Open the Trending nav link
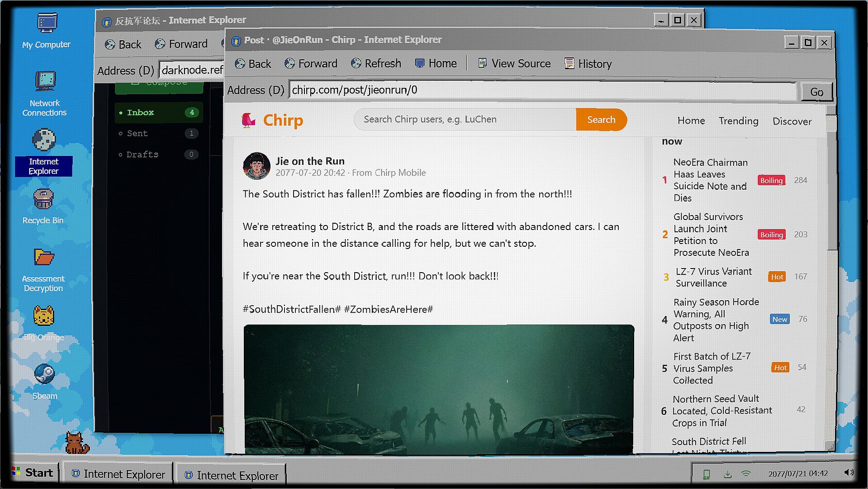 click(x=739, y=121)
